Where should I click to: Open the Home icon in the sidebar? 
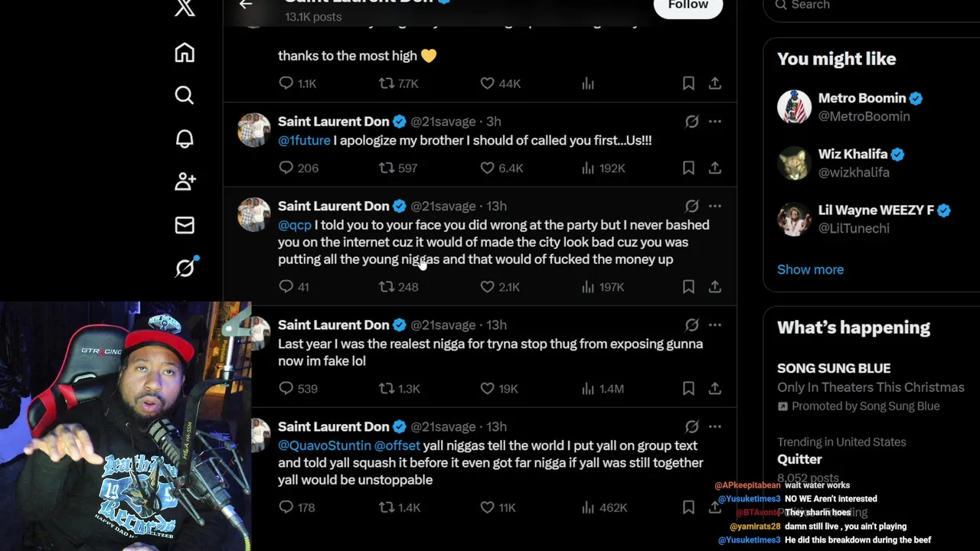point(185,53)
